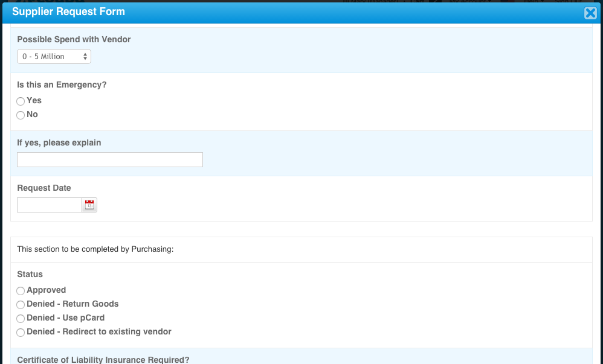Click 'Certificate of Liability Insurance Required?' label
603x364 pixels.
(103, 360)
